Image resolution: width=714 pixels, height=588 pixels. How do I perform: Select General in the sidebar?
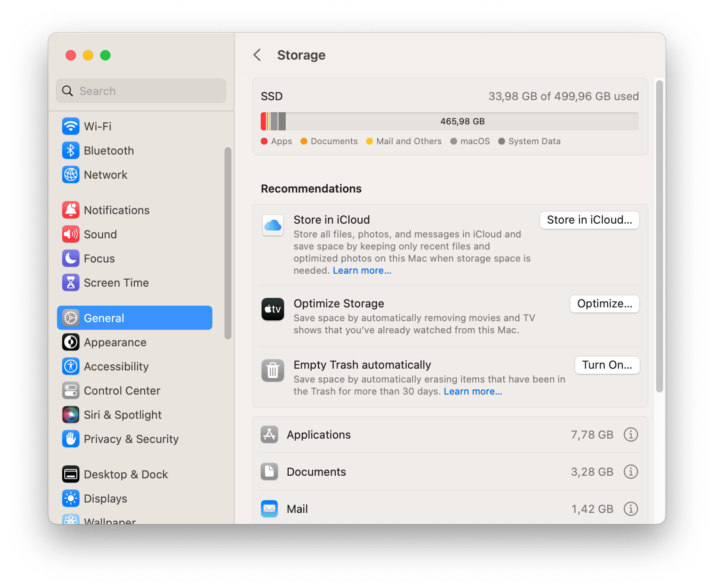[x=104, y=318]
